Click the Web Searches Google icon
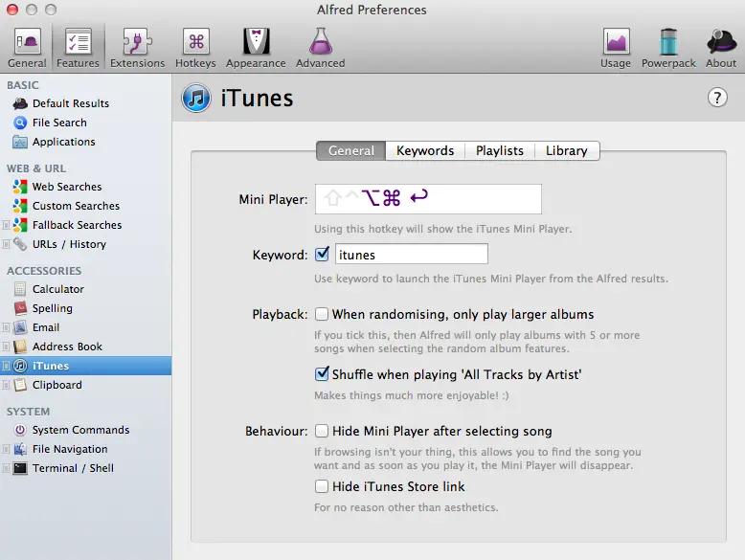The height and width of the screenshot is (560, 745). click(20, 187)
